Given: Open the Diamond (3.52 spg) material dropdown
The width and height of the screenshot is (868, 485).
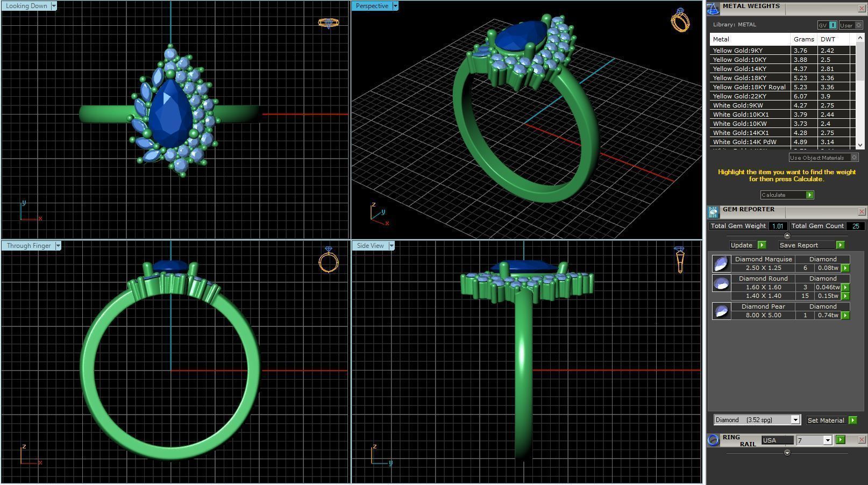Looking at the screenshot, I should click(795, 420).
